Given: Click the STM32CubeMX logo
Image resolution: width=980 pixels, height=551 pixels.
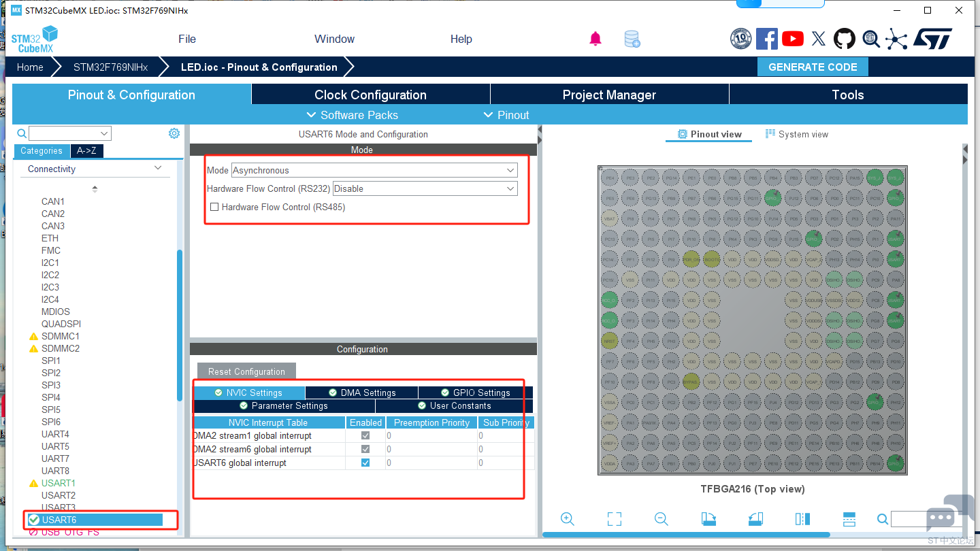Looking at the screenshot, I should (x=34, y=39).
